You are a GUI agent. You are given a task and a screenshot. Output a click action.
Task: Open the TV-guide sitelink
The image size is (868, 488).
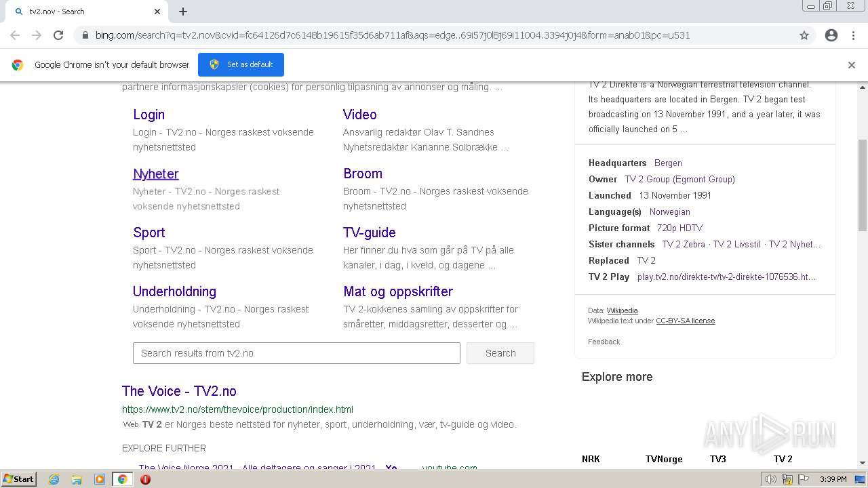370,232
